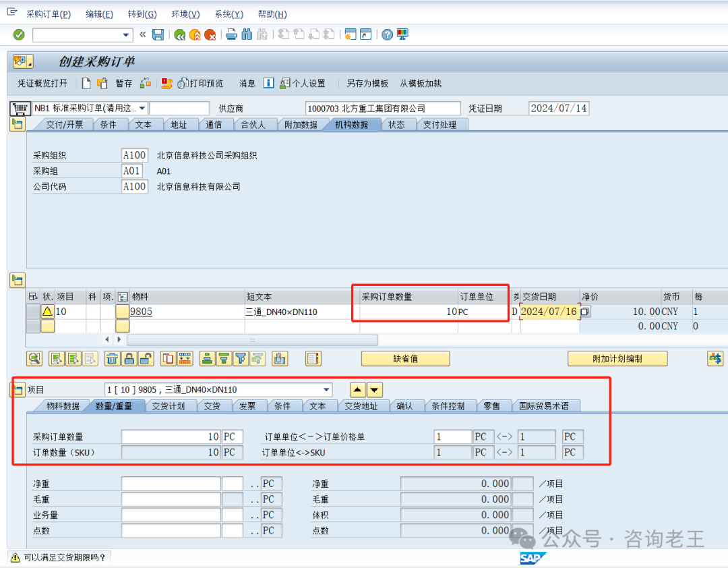Click the 采购订单数量 input field in details

point(171,437)
